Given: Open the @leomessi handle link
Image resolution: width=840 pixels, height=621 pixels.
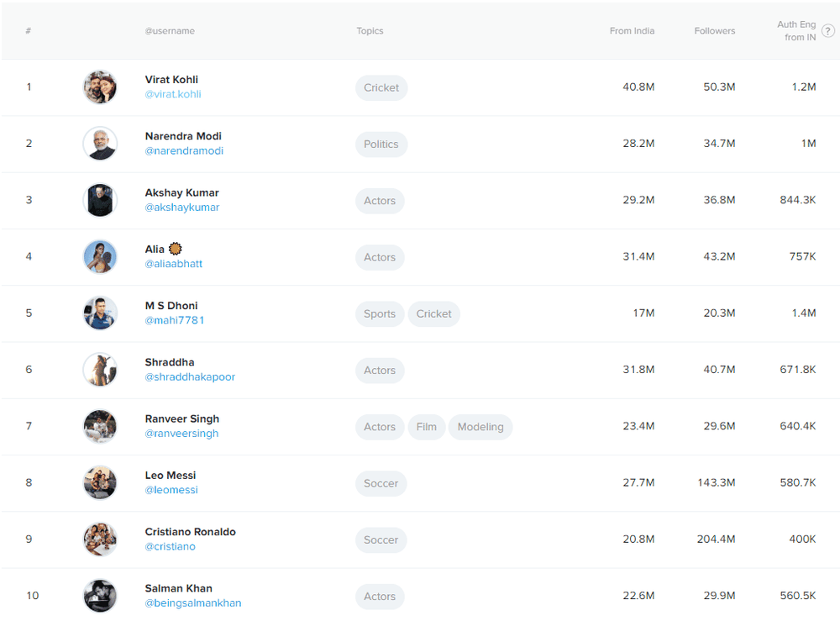Looking at the screenshot, I should (171, 490).
